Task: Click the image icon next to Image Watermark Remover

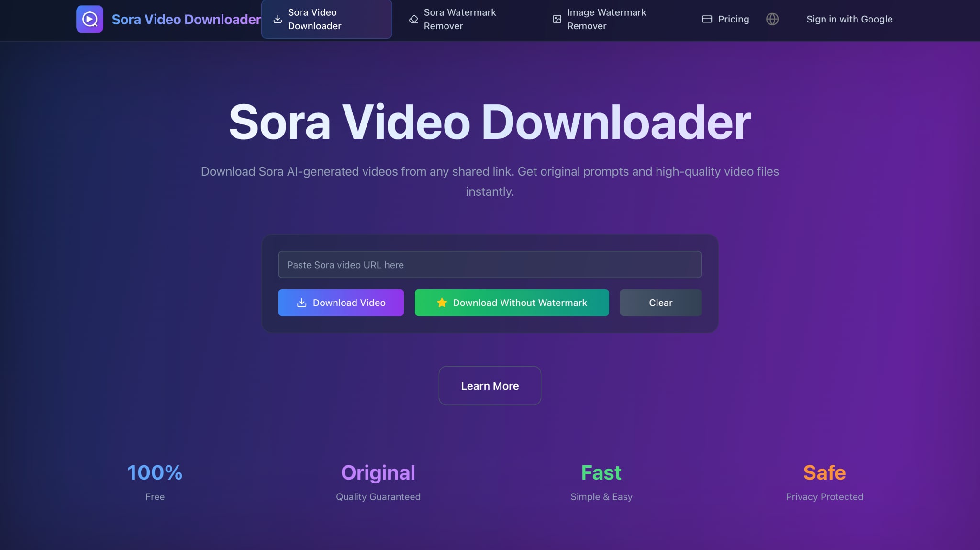Action: click(557, 19)
